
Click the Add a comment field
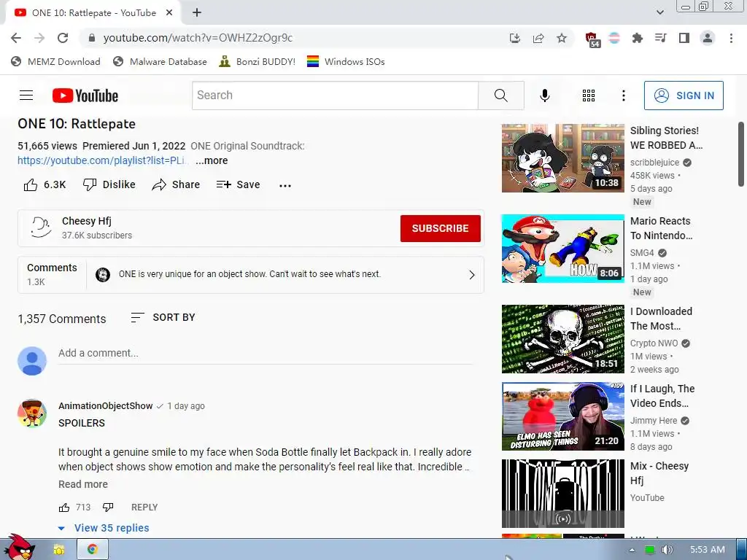click(x=266, y=354)
